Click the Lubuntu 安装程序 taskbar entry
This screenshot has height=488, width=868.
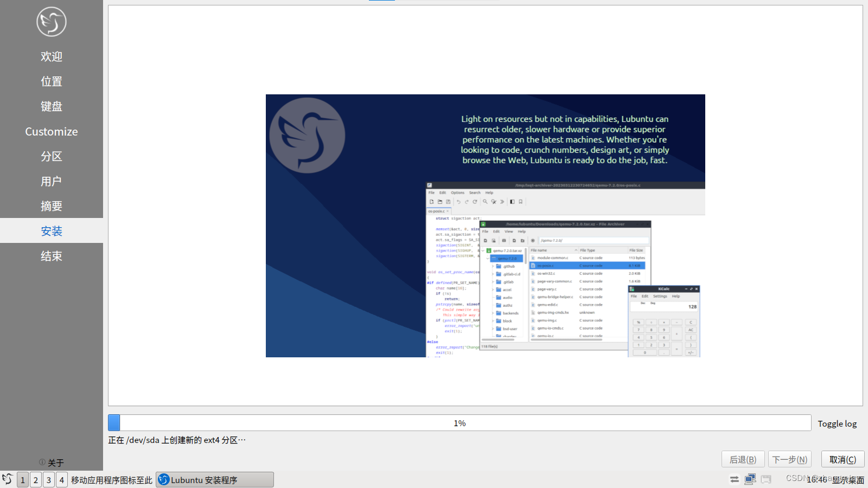pyautogui.click(x=215, y=480)
